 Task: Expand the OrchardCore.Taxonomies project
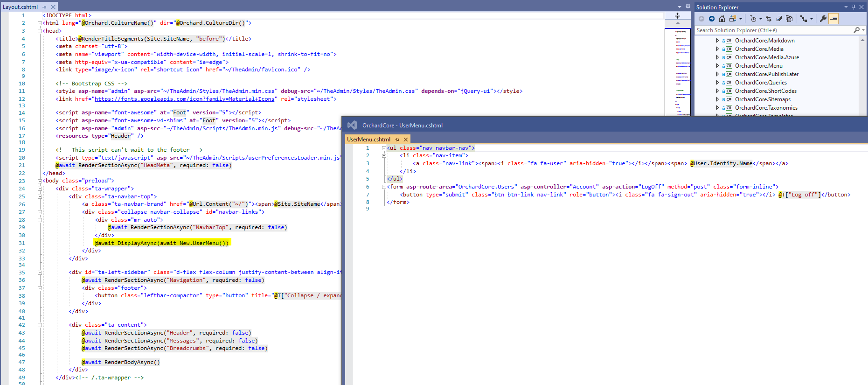tap(717, 108)
